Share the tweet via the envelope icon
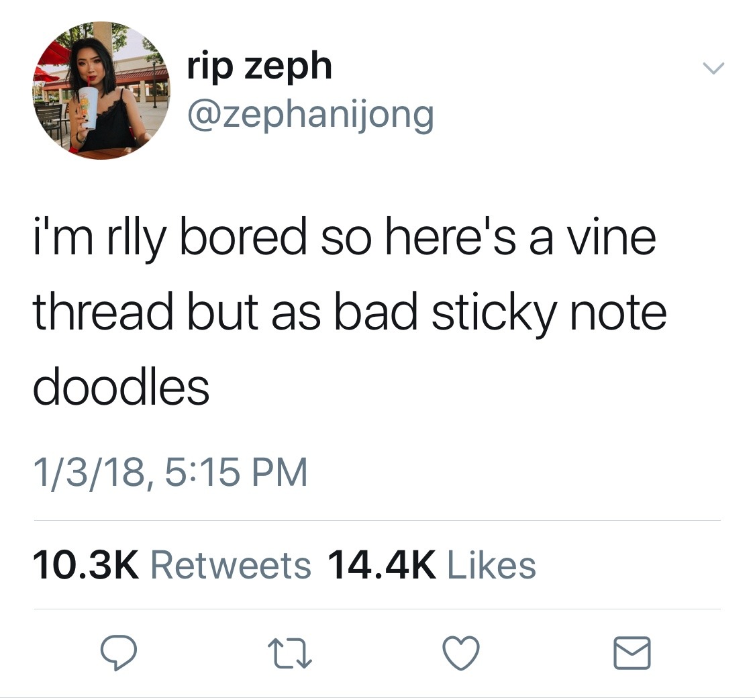 [x=632, y=653]
